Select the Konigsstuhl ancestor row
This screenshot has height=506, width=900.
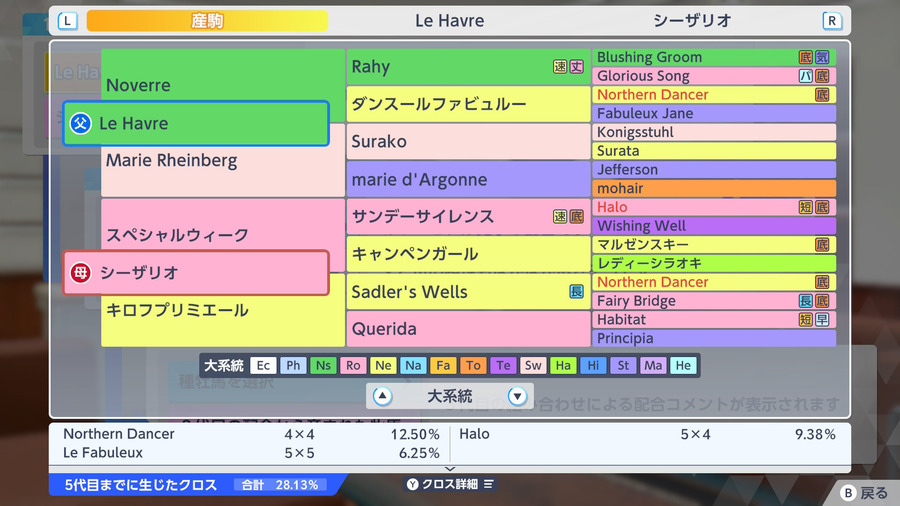[714, 132]
